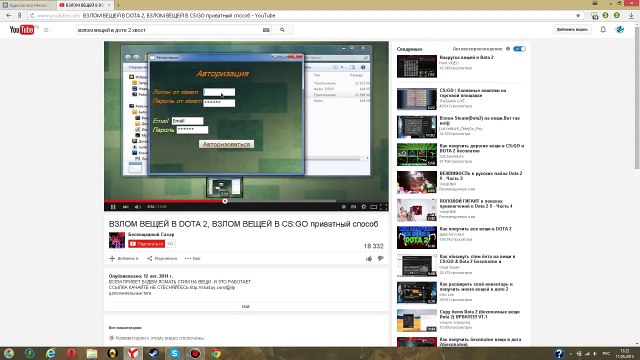Open YouTube guide menu beside logo
Screen dimensions: 640x360
click(x=47, y=30)
